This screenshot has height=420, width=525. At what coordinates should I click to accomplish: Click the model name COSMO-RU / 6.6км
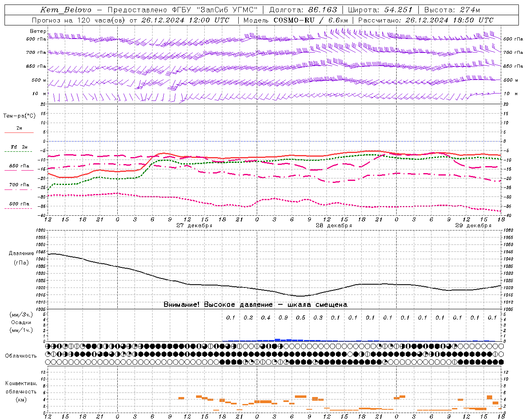point(311,20)
